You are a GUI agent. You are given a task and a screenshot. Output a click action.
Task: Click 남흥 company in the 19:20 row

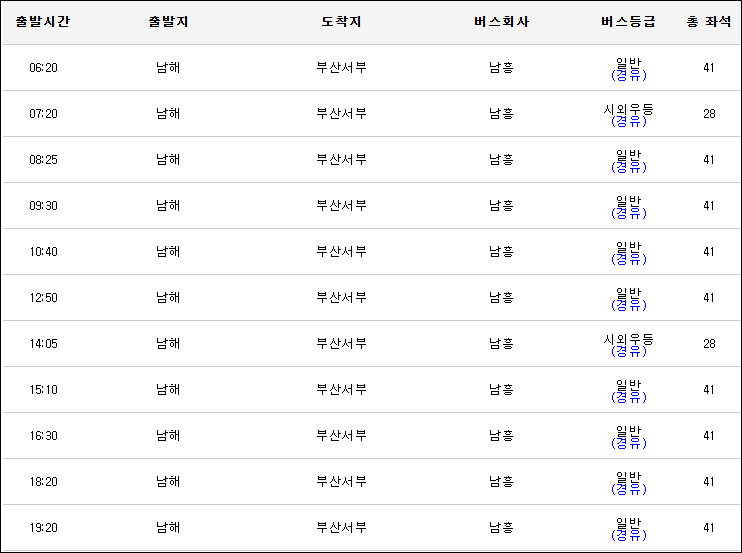point(502,527)
